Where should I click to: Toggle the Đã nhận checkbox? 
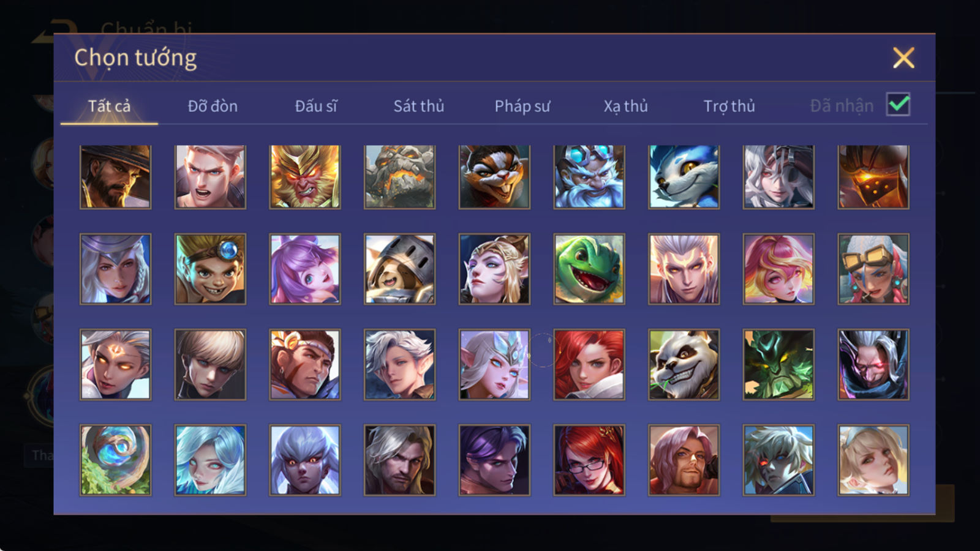tap(898, 105)
